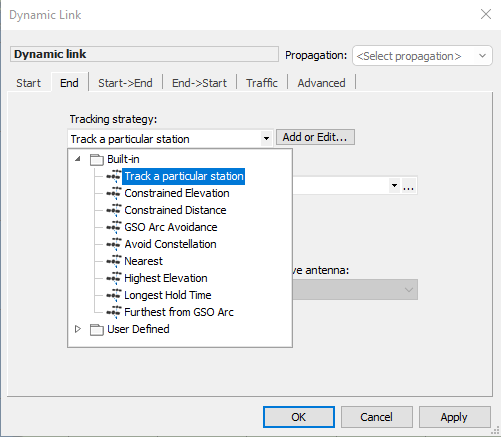
Task: Expand the User Defined folder node
Action: pos(78,329)
